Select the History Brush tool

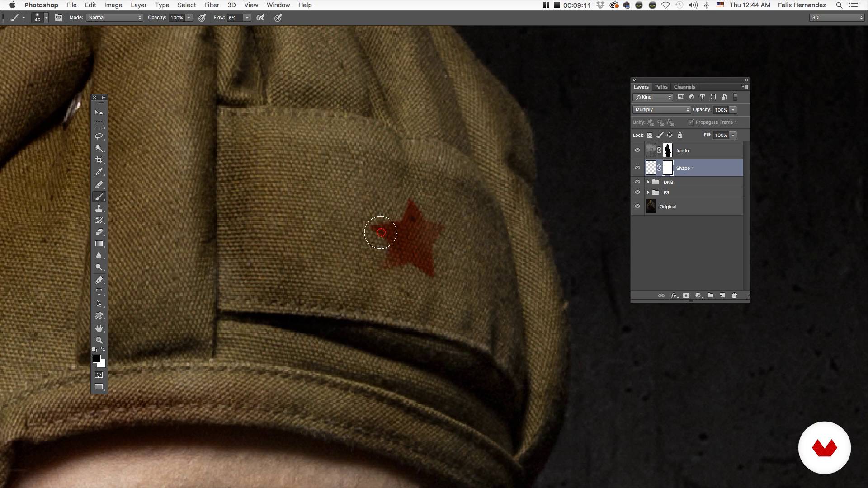click(99, 220)
